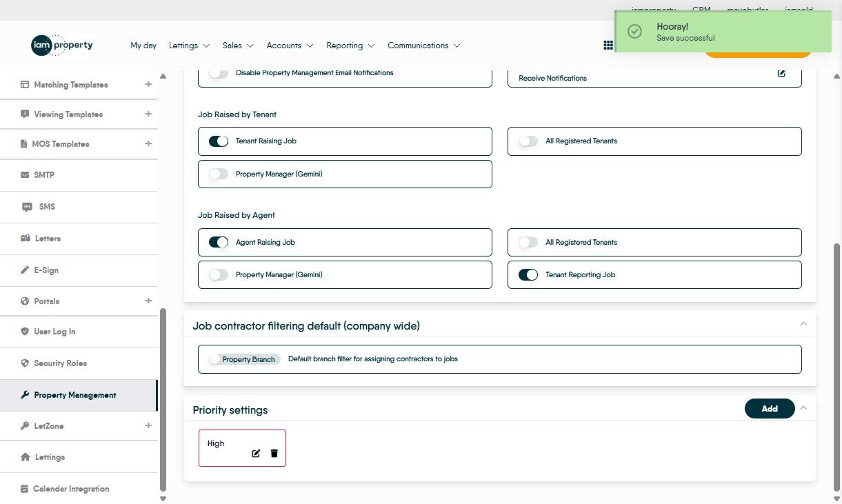Collapse Job contractor filtering default section
This screenshot has height=504, width=842.
pyautogui.click(x=803, y=324)
